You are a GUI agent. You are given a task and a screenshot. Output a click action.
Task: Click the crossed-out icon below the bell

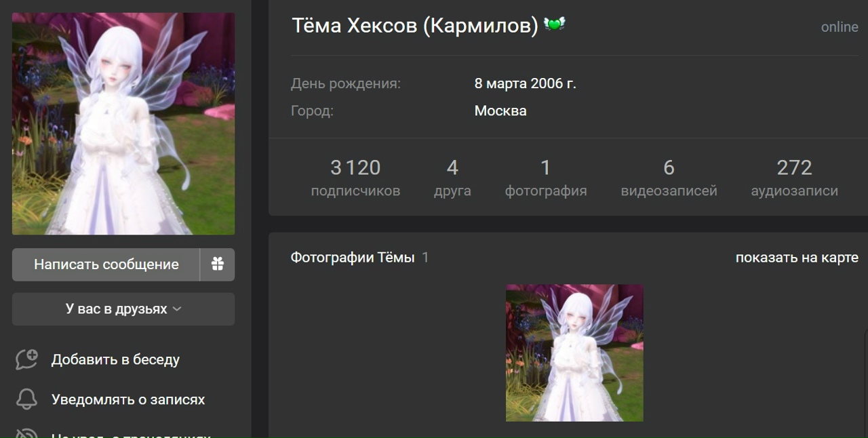click(x=27, y=433)
